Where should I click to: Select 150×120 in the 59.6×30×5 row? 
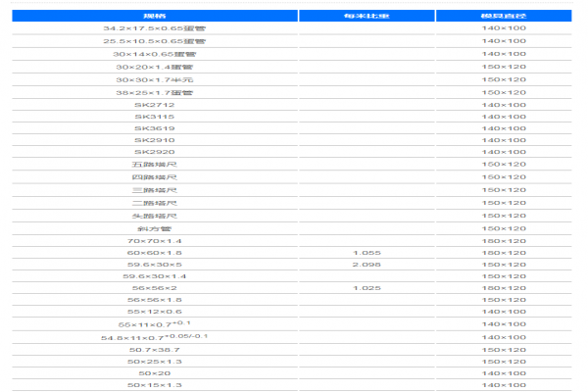(x=504, y=265)
